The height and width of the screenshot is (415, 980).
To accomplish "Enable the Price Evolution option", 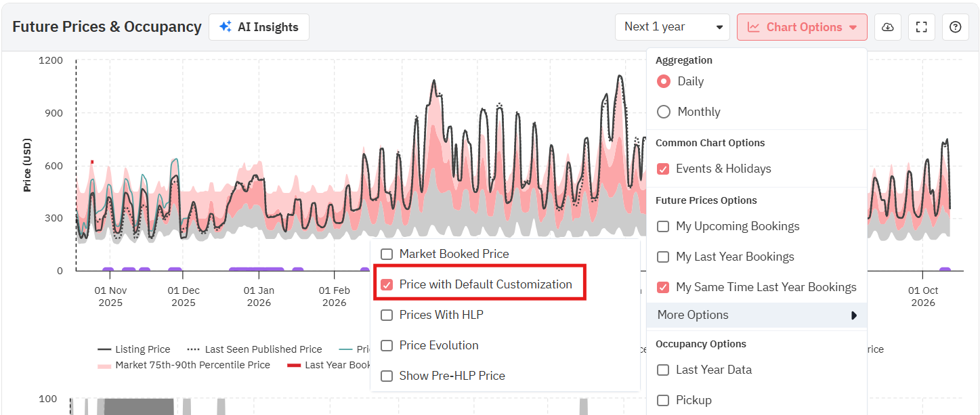I will click(x=387, y=345).
